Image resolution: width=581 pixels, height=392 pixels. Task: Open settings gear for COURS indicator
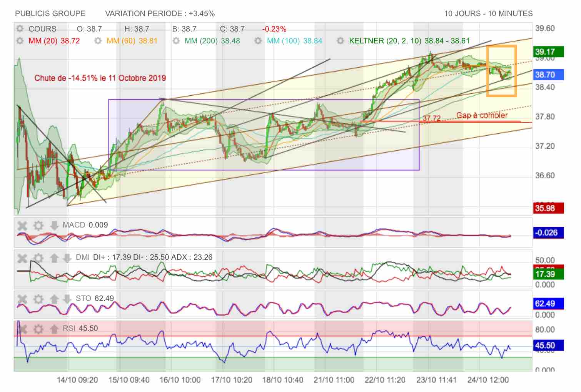20,29
